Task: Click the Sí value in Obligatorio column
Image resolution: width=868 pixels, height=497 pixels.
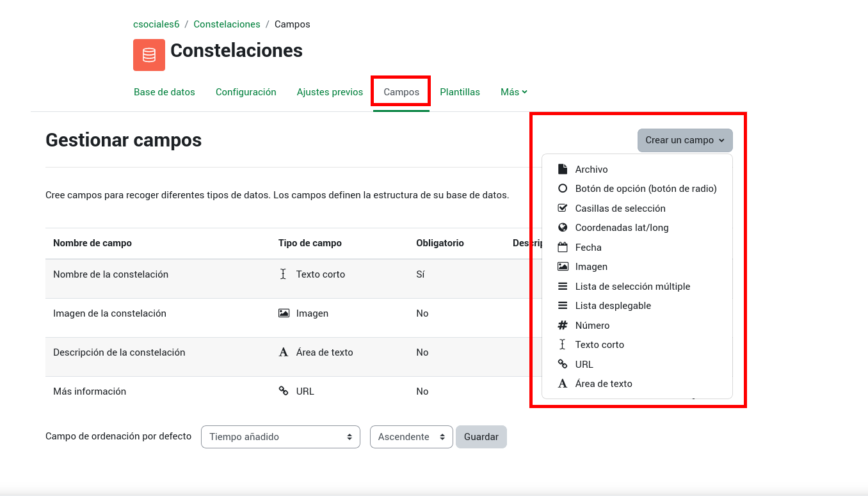Action: click(421, 274)
